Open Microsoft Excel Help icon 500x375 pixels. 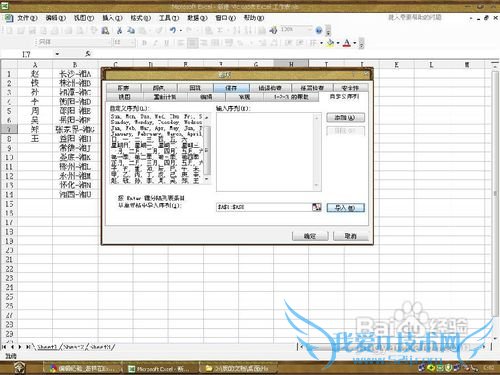click(319, 30)
